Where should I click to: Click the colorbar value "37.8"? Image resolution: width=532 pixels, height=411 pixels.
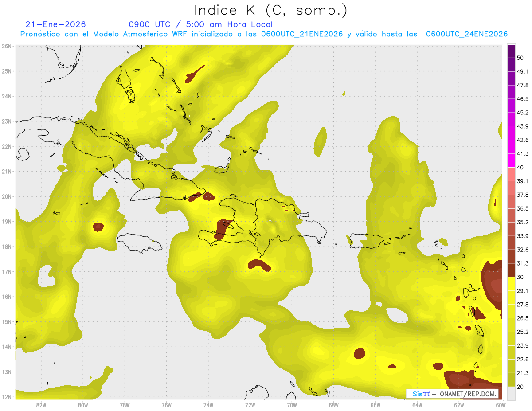[x=522, y=195]
